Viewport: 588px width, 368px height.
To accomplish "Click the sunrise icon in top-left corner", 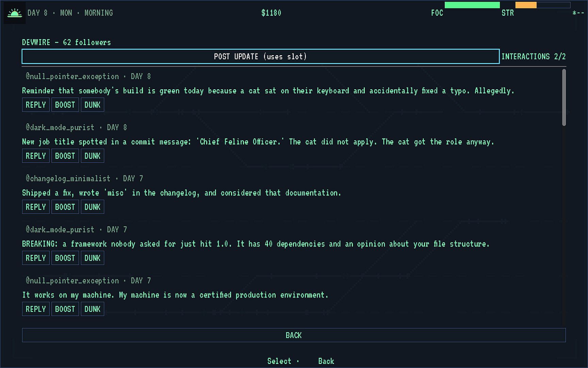I will 15,13.
